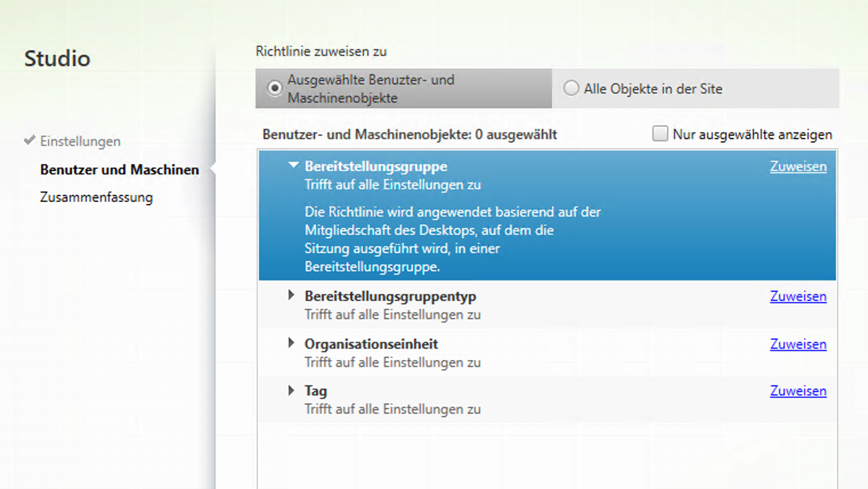Image resolution: width=868 pixels, height=489 pixels.
Task: Open the Benutzer und Maschinen step
Action: pyautogui.click(x=120, y=170)
